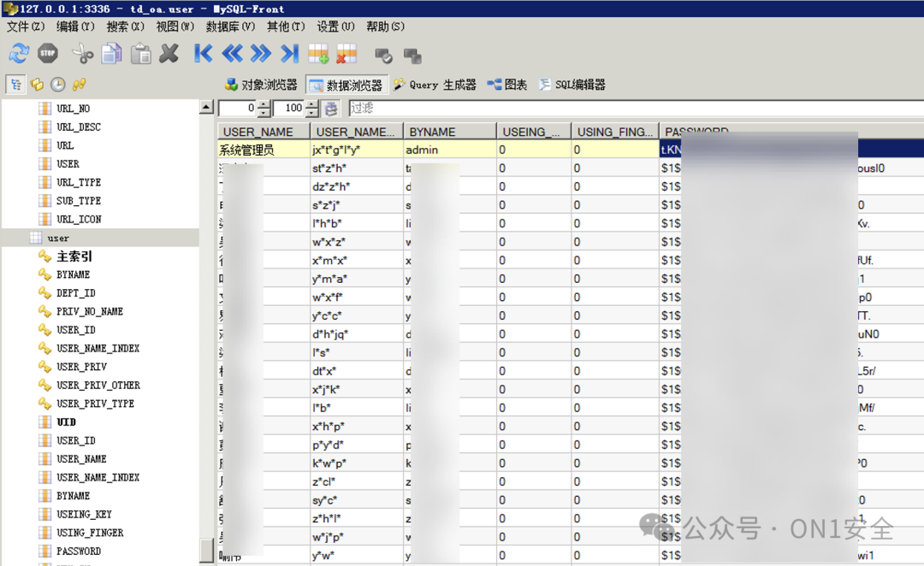Open the 编辑 menu

[75, 27]
